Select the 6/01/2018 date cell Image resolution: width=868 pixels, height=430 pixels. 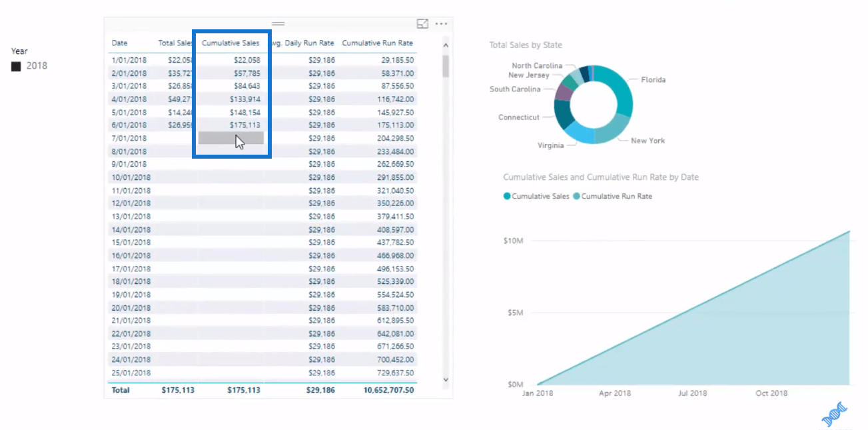click(129, 125)
